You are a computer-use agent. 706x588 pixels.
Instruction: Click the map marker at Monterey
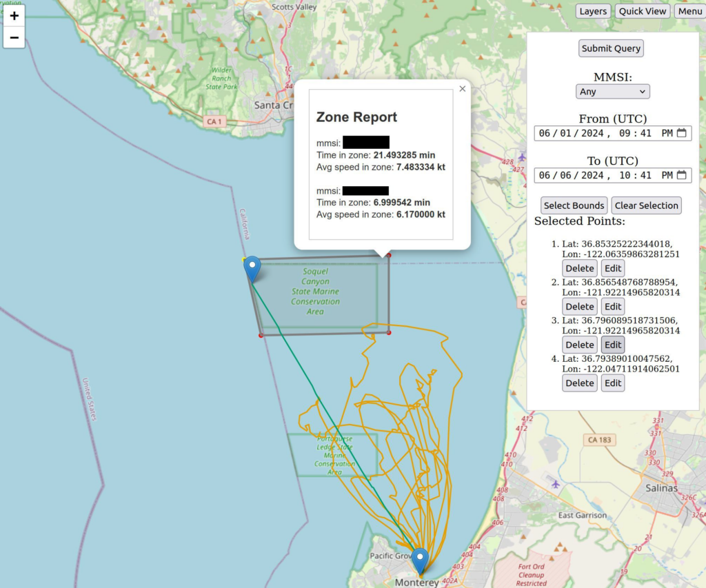[x=420, y=560]
